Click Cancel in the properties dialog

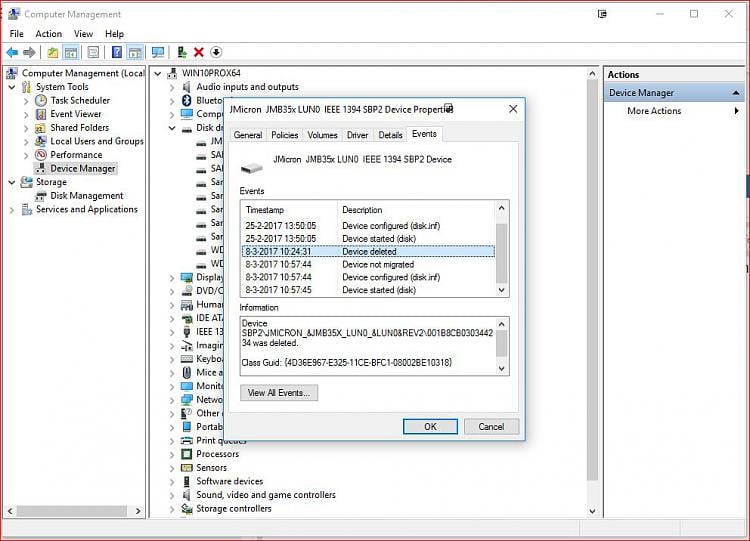(491, 426)
